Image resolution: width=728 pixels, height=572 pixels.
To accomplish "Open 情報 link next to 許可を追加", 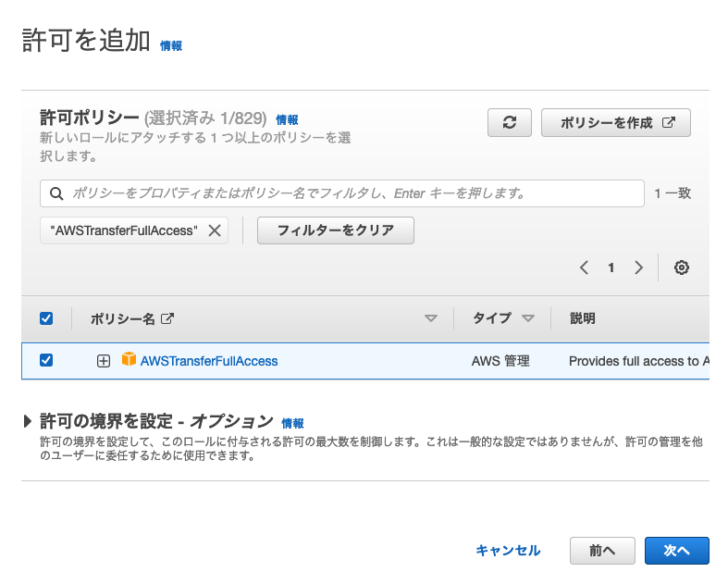I will coord(171,45).
